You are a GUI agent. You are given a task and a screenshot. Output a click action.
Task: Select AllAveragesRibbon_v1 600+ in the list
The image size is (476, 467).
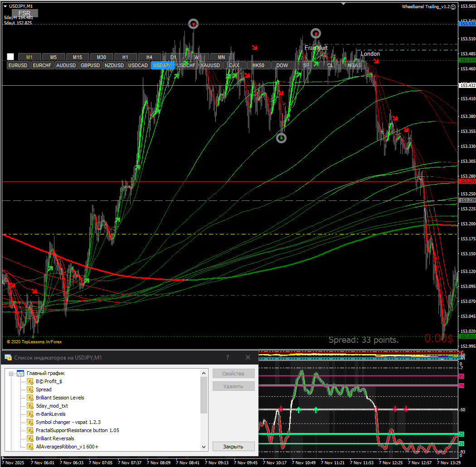[67, 447]
